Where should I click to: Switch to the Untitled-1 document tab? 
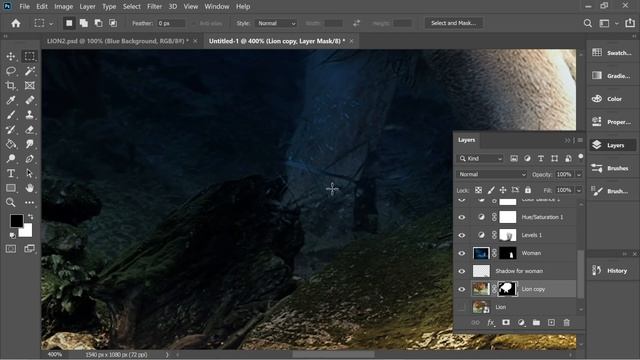[x=277, y=41]
